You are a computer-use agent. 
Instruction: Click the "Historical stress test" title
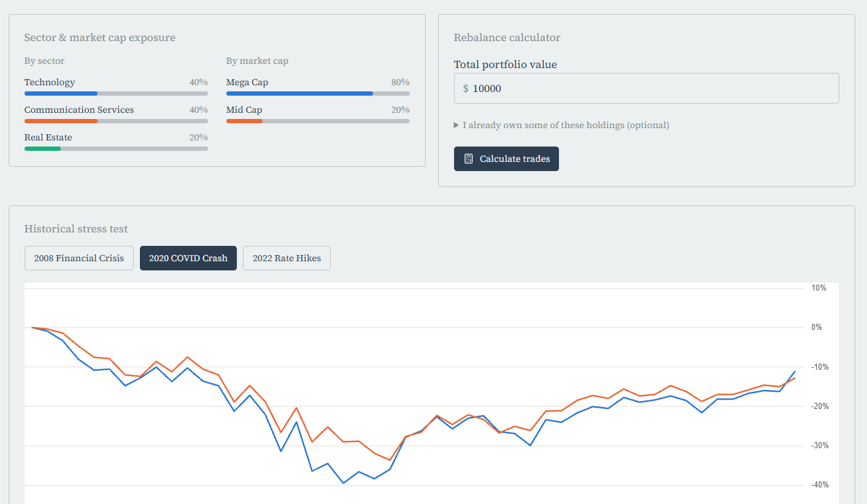(76, 229)
